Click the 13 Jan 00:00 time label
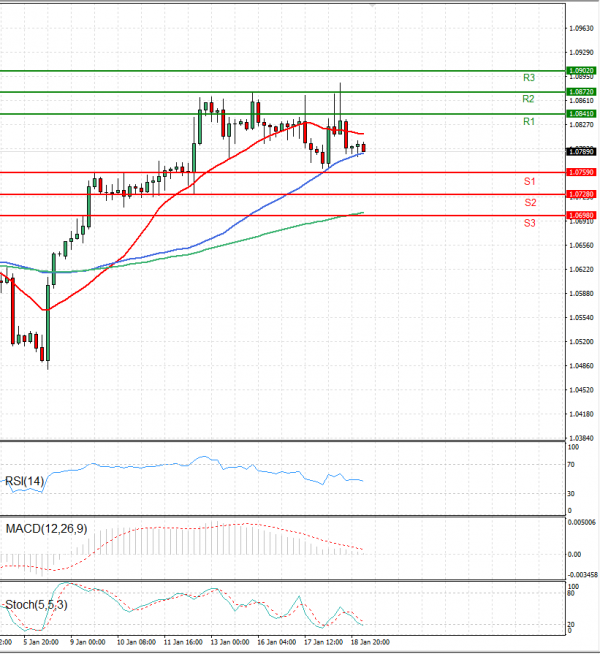600x654 pixels. [x=230, y=642]
